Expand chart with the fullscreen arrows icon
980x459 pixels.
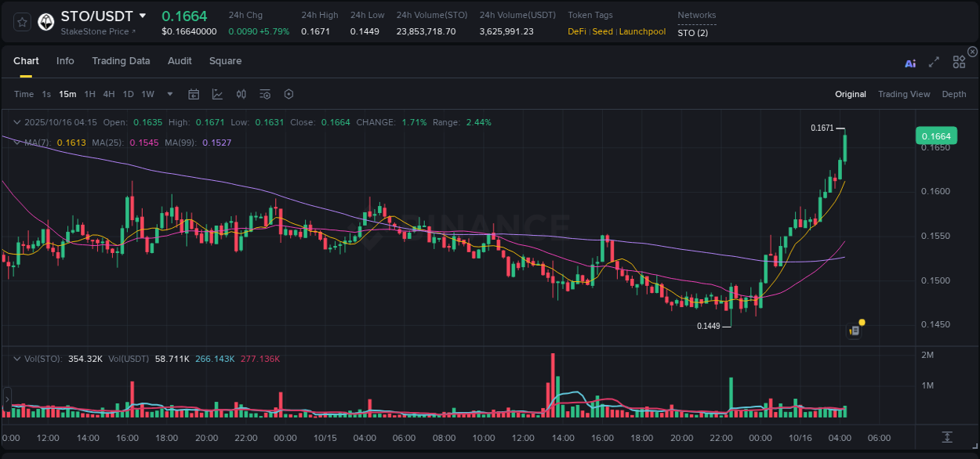[x=933, y=62]
